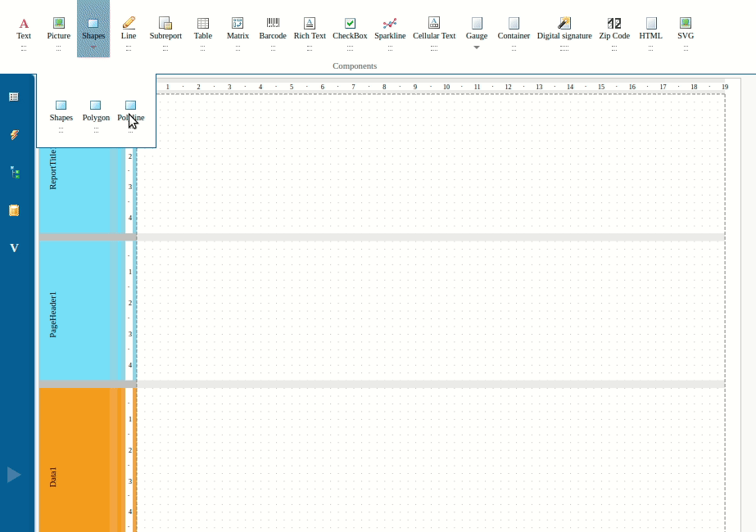The height and width of the screenshot is (532, 756).
Task: Click the play preview arrow
Action: coord(14,475)
